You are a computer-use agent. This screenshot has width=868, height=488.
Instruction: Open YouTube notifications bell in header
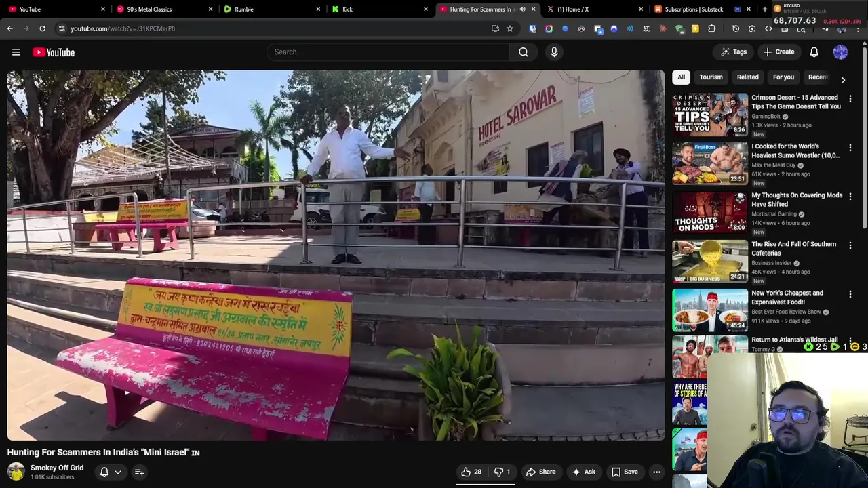coord(814,52)
